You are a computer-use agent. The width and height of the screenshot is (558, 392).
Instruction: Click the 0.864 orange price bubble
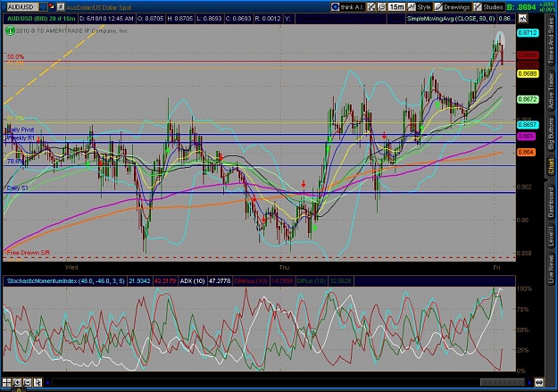pyautogui.click(x=526, y=153)
